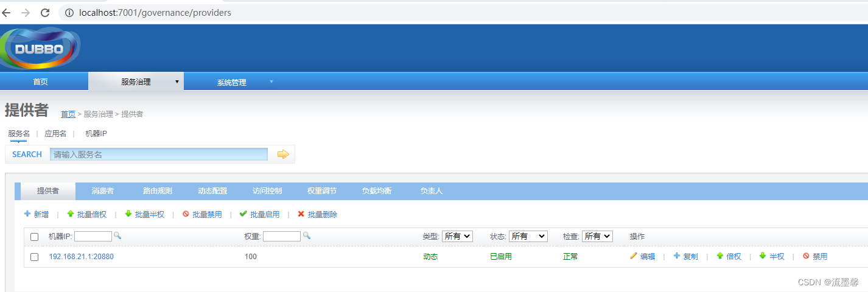Expand the 系统管理 menu arrow
868x292 pixels.
tap(271, 82)
